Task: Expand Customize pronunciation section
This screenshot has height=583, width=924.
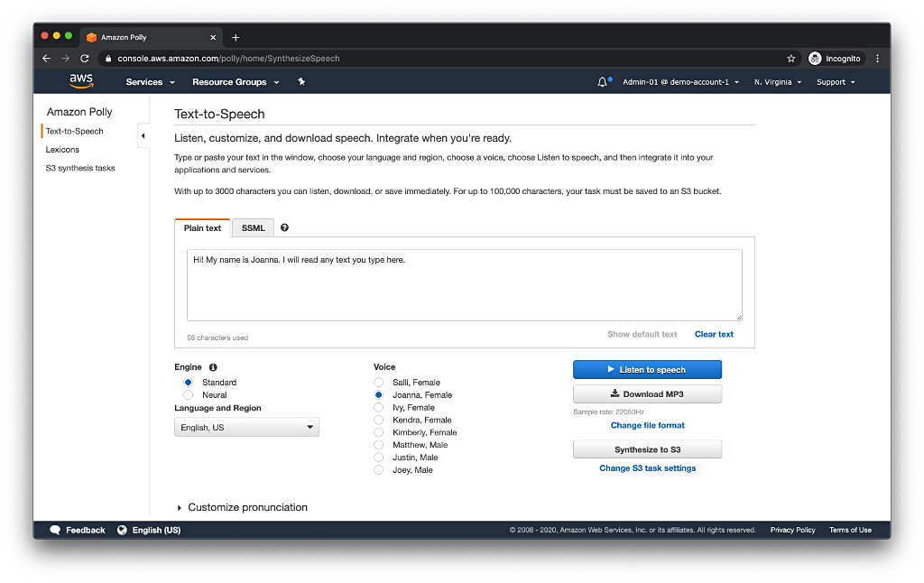Action: (x=242, y=507)
